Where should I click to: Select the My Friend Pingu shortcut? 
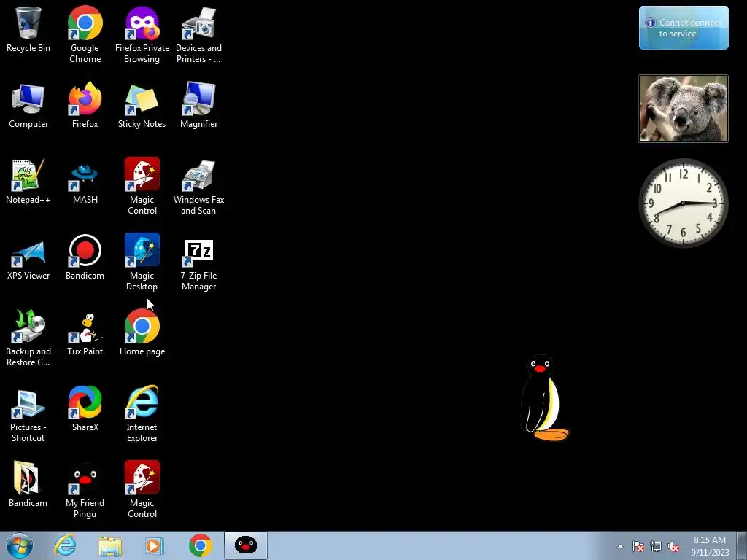tap(85, 489)
